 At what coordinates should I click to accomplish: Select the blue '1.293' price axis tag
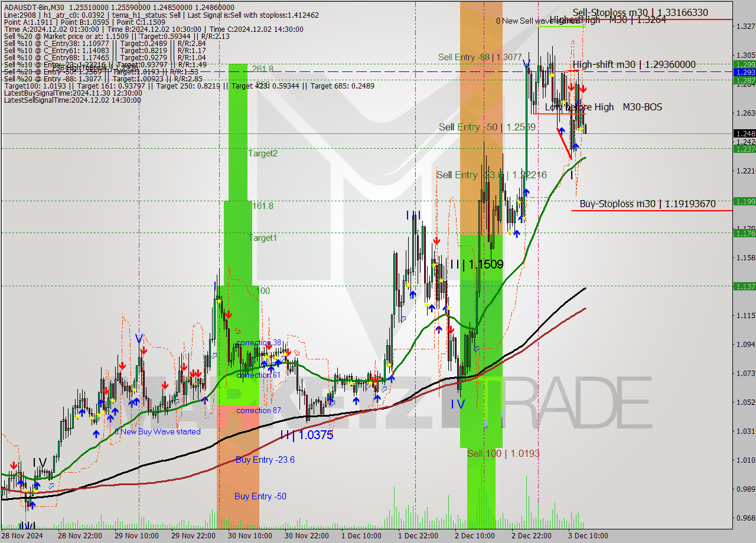click(x=744, y=72)
